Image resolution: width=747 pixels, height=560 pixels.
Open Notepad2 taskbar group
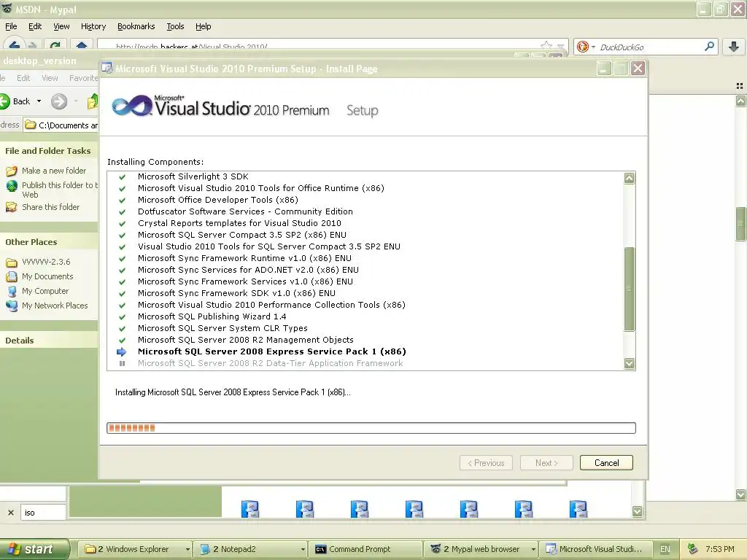(x=252, y=549)
